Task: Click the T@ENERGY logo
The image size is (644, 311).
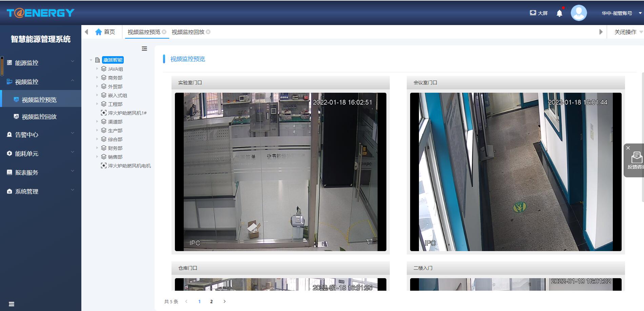Action: [x=40, y=13]
